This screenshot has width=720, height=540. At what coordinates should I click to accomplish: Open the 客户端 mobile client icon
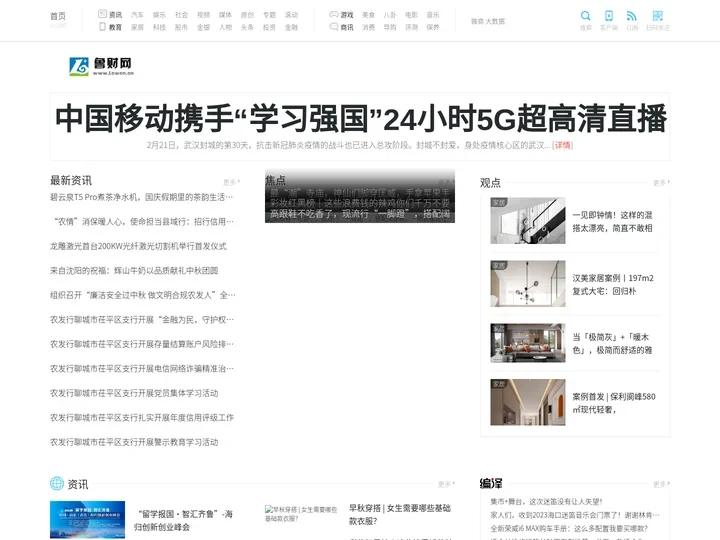(x=609, y=16)
